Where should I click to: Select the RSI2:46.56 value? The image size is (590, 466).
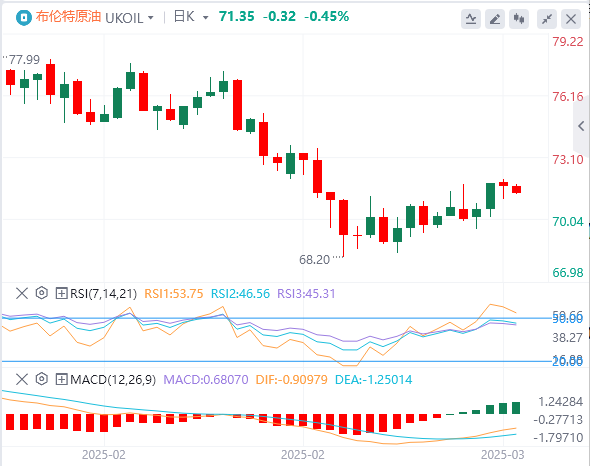(x=240, y=294)
